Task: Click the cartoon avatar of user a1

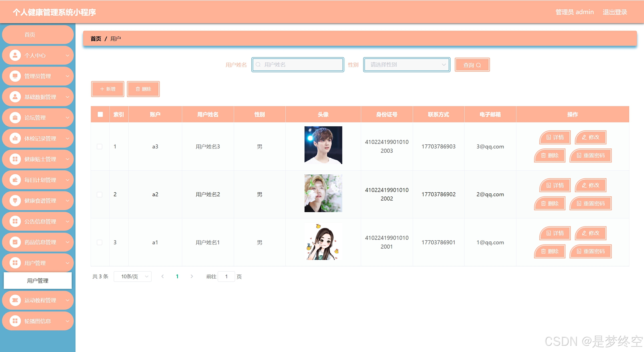Action: 323,241
